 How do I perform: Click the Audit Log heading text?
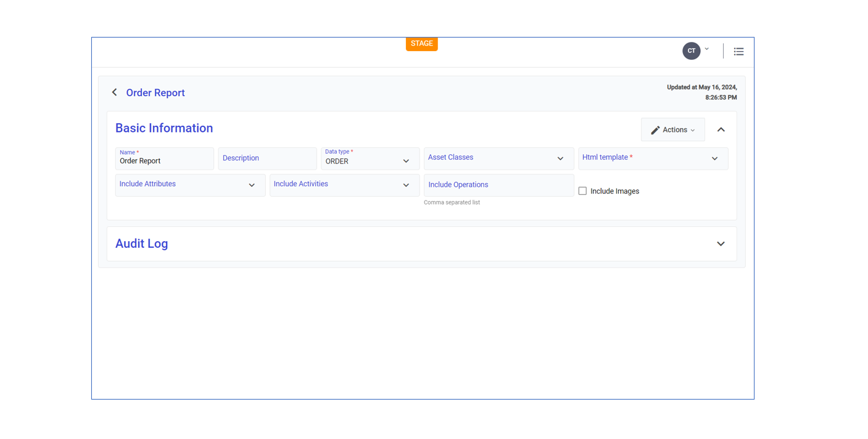142,244
